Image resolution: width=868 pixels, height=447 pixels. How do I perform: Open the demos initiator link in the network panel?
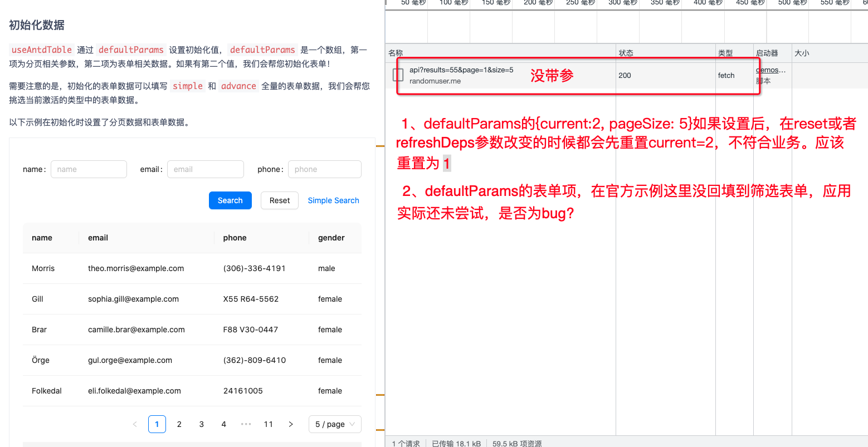click(771, 70)
